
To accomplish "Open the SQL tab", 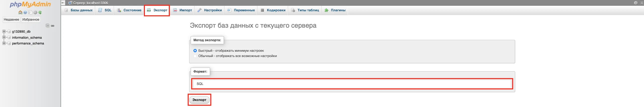I will tap(105, 10).
